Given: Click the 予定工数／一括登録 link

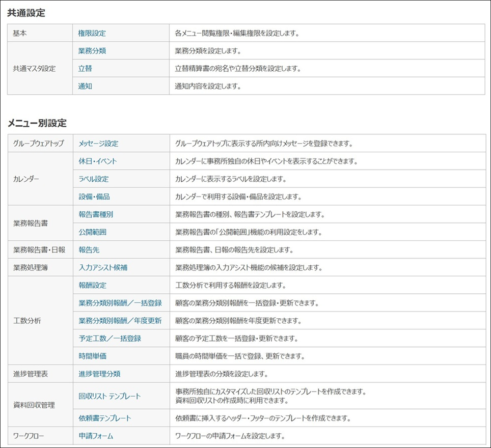Looking at the screenshot, I should pos(110,339).
